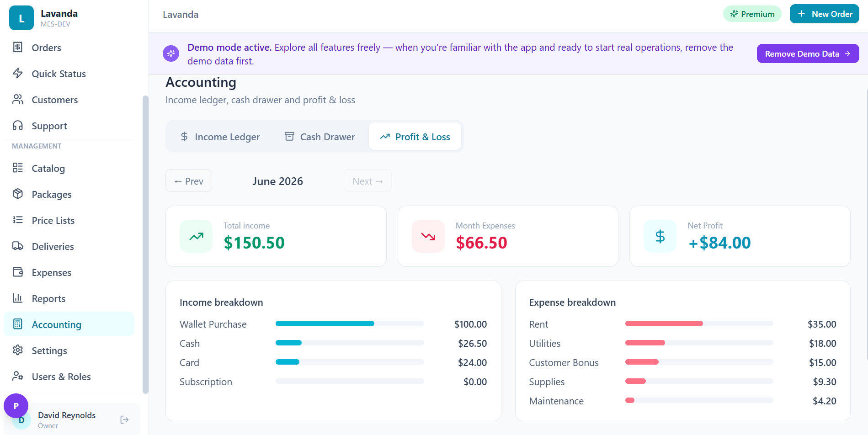Click the Catalog list icon
The width and height of the screenshot is (868, 435).
pos(18,168)
